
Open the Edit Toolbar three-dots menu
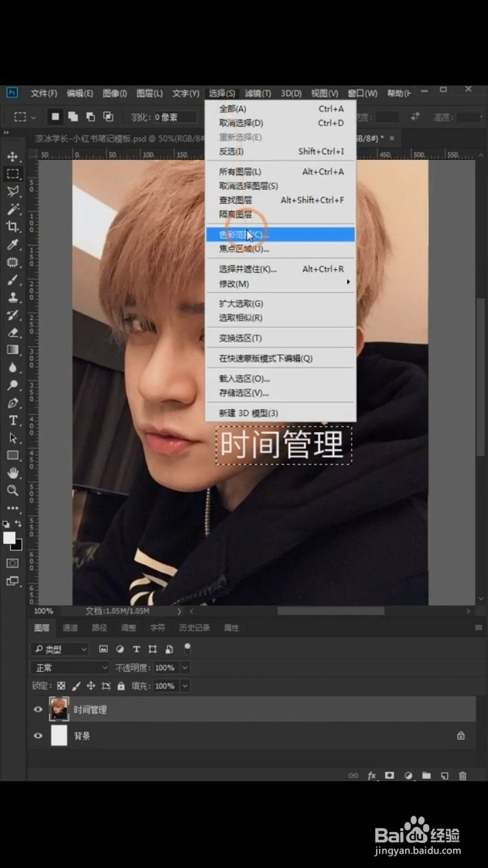(x=13, y=507)
